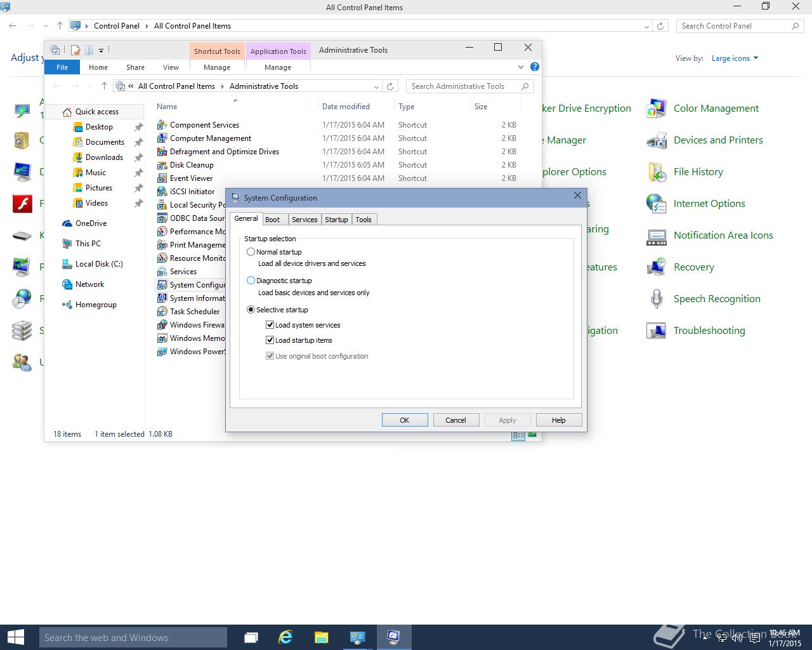This screenshot has height=650, width=812.
Task: Open the View ribbon tab
Action: pos(171,67)
